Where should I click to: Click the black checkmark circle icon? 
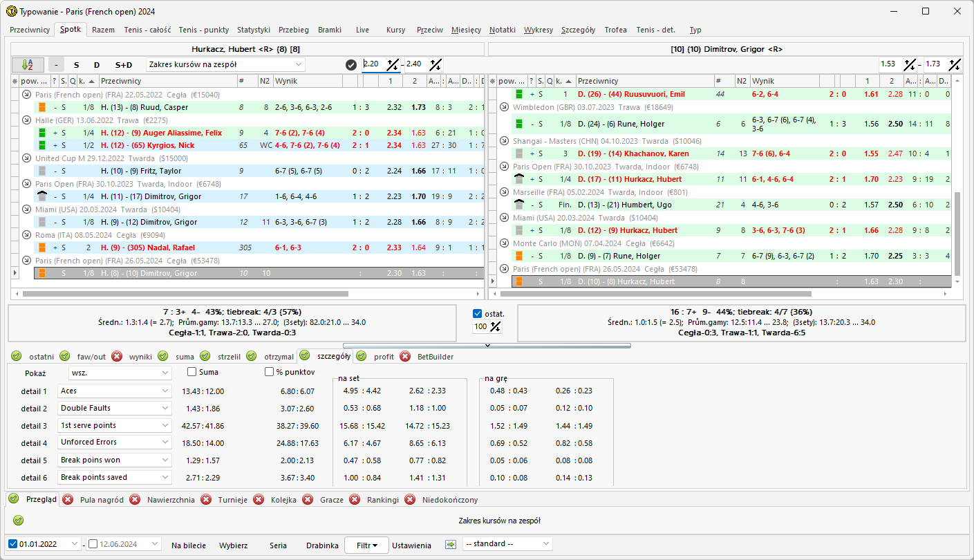pos(351,64)
